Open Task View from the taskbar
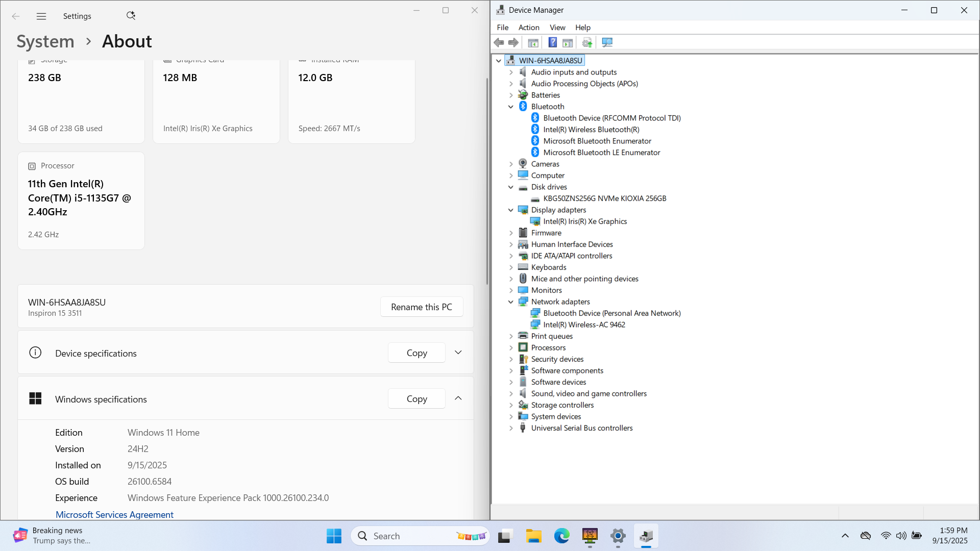Image resolution: width=980 pixels, height=551 pixels. click(x=505, y=536)
